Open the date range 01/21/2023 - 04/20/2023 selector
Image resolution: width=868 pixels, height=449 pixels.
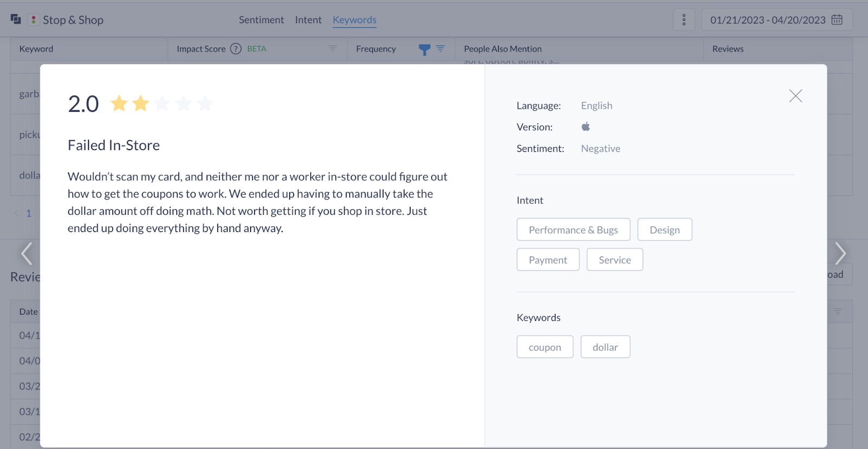coord(777,20)
